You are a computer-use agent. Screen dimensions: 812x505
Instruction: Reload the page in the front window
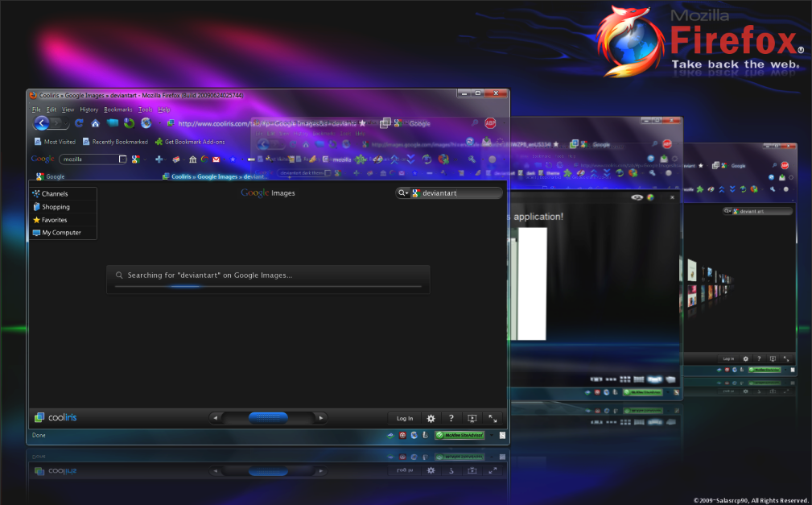[79, 123]
